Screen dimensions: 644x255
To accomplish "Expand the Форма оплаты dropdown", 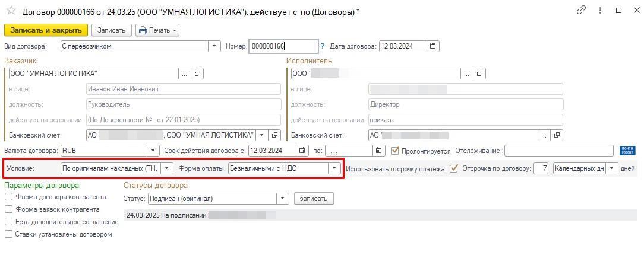I will tap(334, 168).
